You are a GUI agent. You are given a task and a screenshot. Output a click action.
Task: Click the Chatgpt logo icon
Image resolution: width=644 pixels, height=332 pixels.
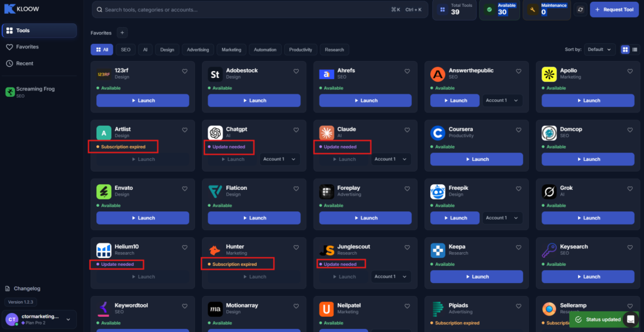[215, 133]
